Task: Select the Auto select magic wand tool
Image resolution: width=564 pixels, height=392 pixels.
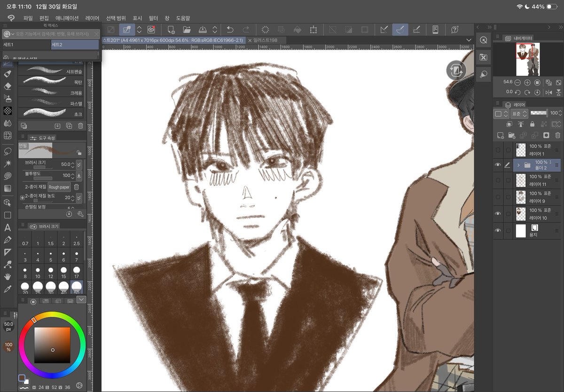Action: 8,164
